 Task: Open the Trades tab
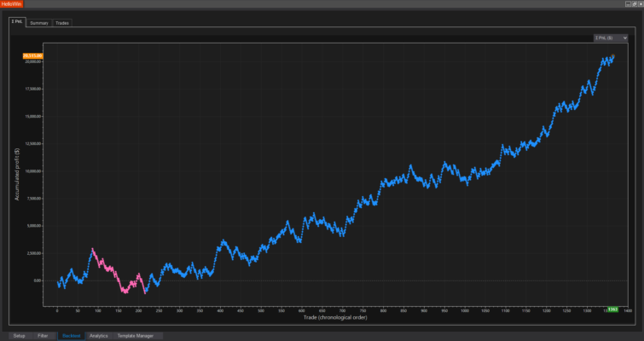pos(62,23)
